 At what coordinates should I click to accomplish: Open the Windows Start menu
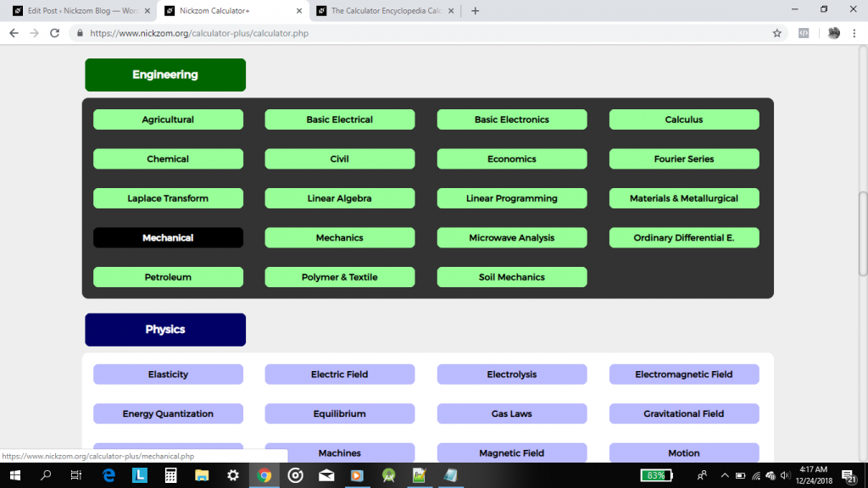(15, 475)
